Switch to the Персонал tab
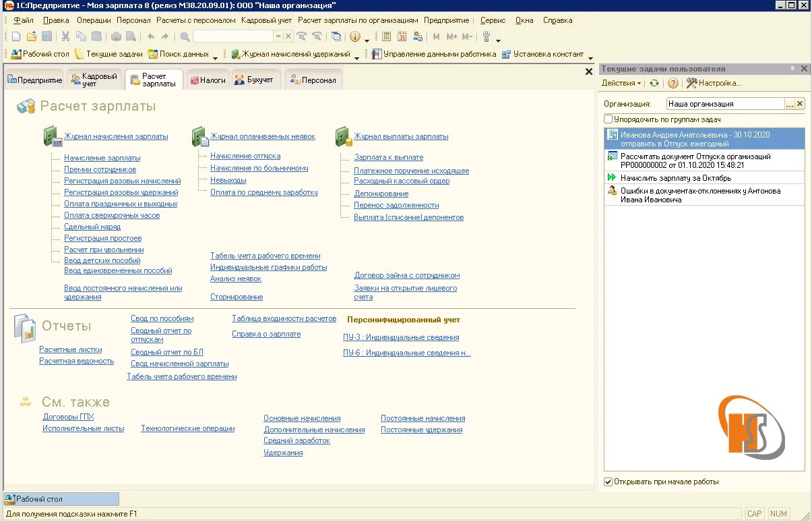Image resolution: width=812 pixels, height=522 pixels. click(313, 80)
